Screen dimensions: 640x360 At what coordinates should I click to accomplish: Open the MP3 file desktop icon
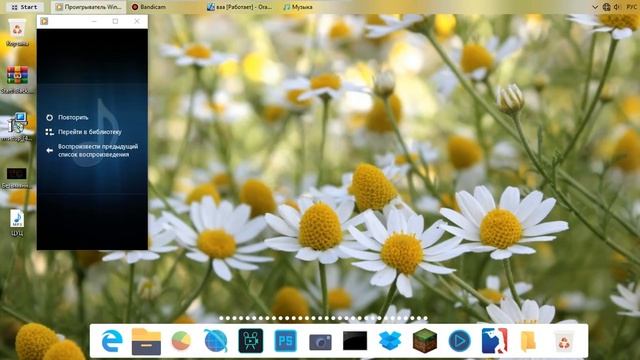tap(17, 223)
